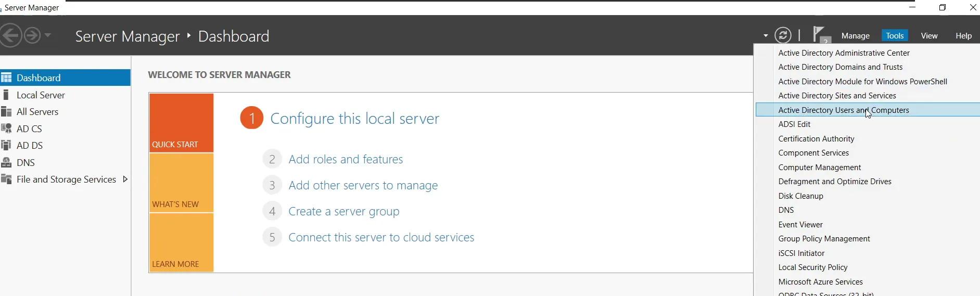Viewport: 980px width, 296px height.
Task: Open the notifications flag icon
Action: [x=821, y=35]
